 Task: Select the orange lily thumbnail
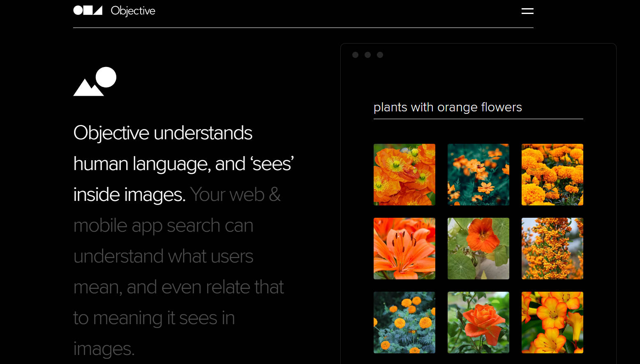(x=404, y=248)
